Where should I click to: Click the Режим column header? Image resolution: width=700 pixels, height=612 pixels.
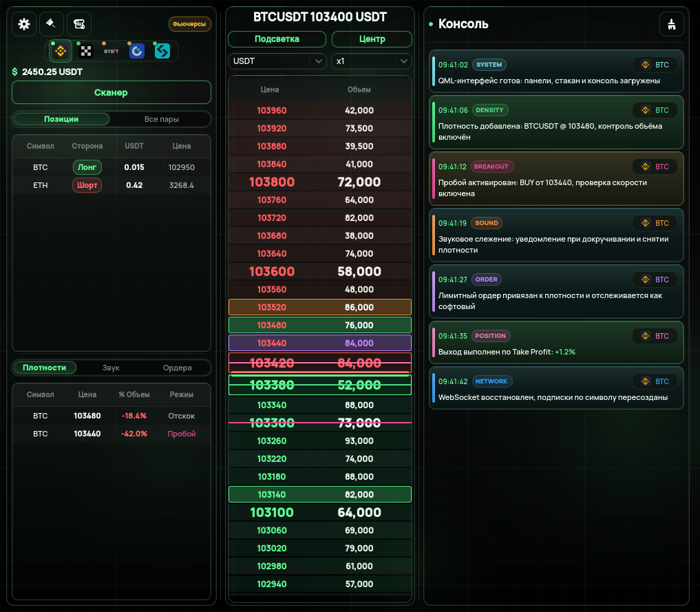tap(181, 394)
